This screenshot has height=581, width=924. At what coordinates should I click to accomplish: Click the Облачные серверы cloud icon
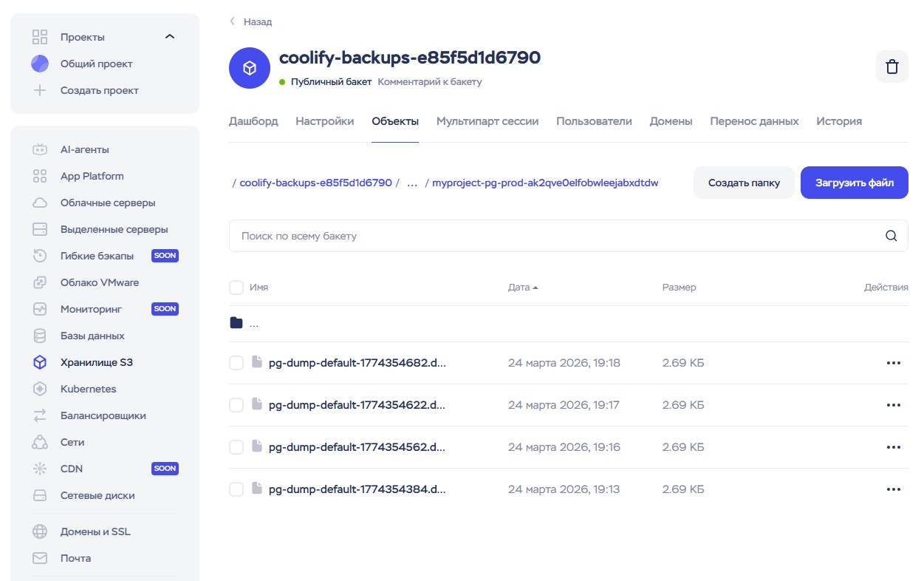pyautogui.click(x=40, y=203)
